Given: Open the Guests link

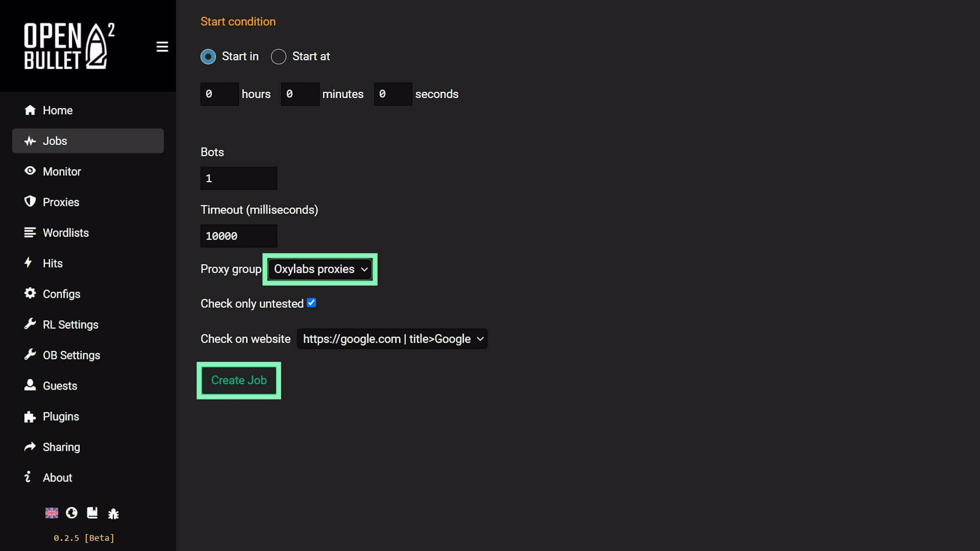Looking at the screenshot, I should 88,386.
